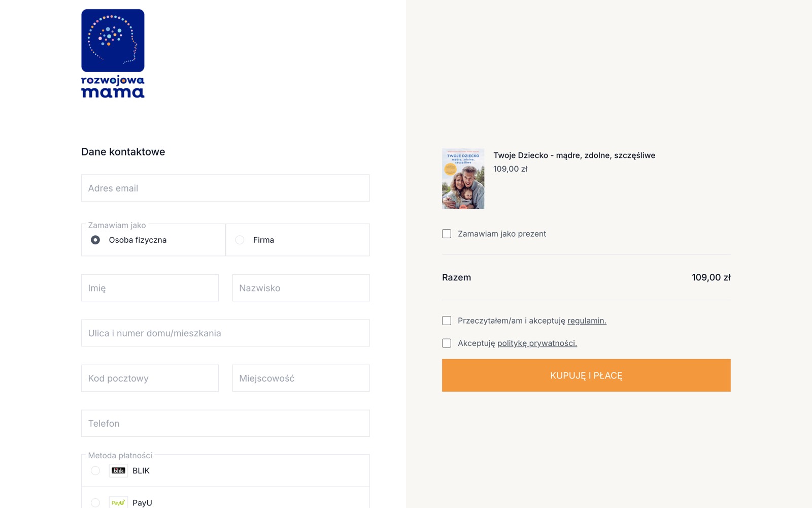Open the regulamin link
Screen dimensions: 812x508
587,321
